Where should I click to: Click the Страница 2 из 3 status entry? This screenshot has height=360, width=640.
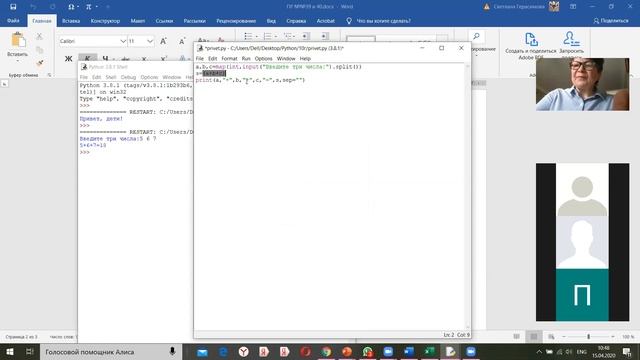(x=21, y=337)
